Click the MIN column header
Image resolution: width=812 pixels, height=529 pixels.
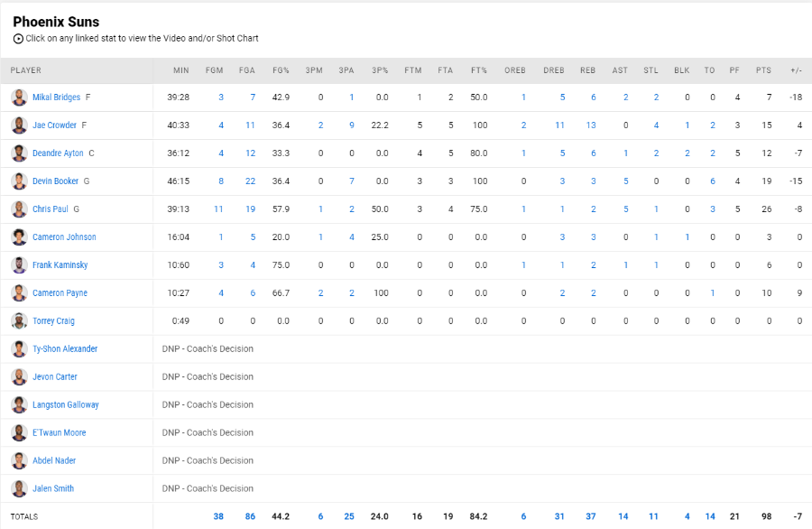click(181, 70)
